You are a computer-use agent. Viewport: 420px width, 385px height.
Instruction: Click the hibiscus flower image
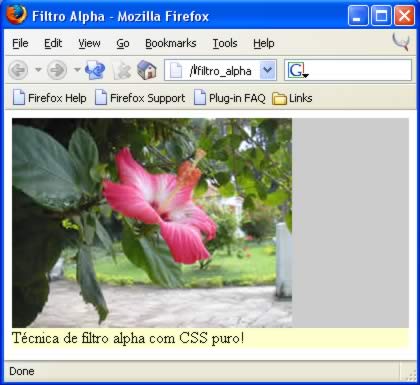coord(152,223)
